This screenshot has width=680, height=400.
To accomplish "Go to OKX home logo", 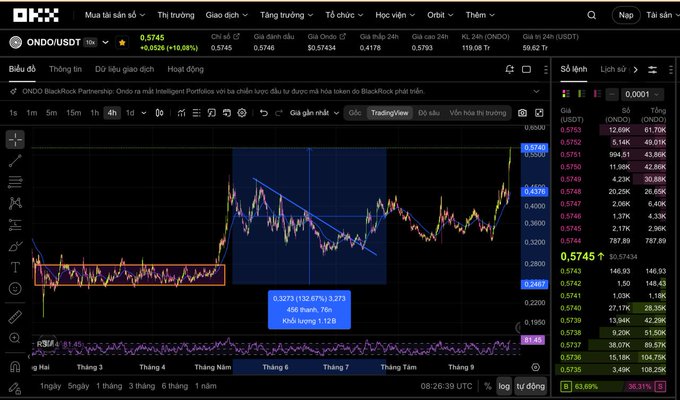I will [x=36, y=15].
